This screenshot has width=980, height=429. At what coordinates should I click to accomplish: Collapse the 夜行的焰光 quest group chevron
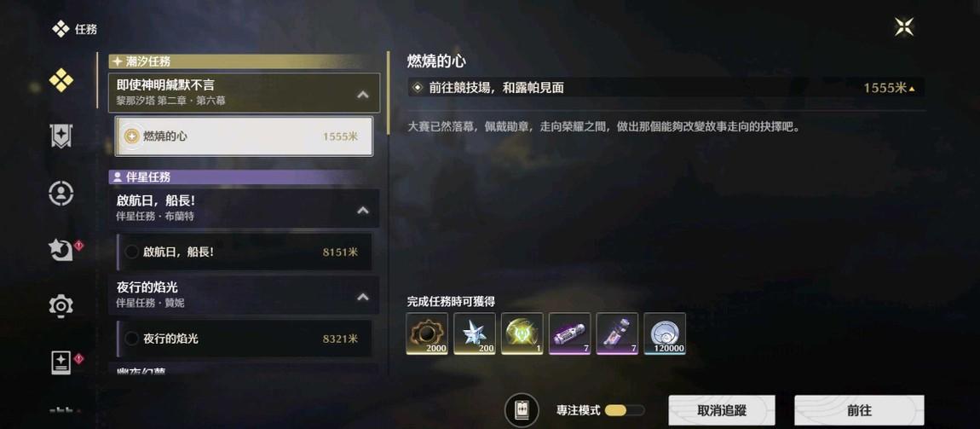click(x=362, y=297)
